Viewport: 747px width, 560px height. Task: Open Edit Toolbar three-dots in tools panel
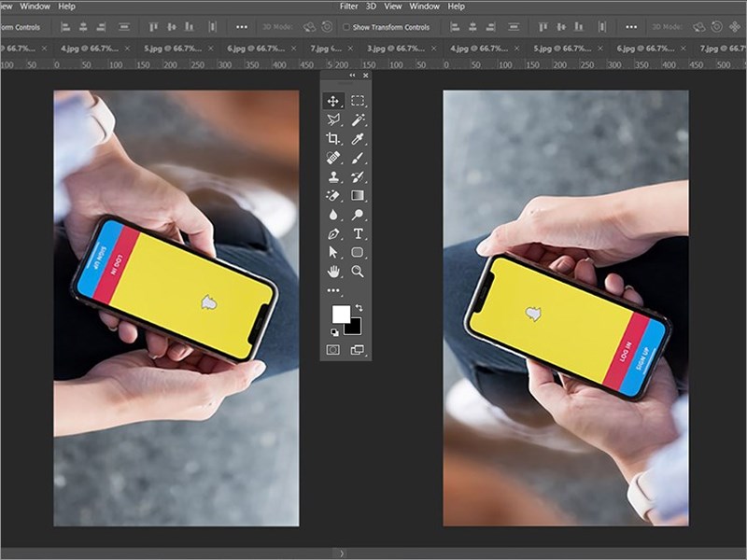(333, 290)
